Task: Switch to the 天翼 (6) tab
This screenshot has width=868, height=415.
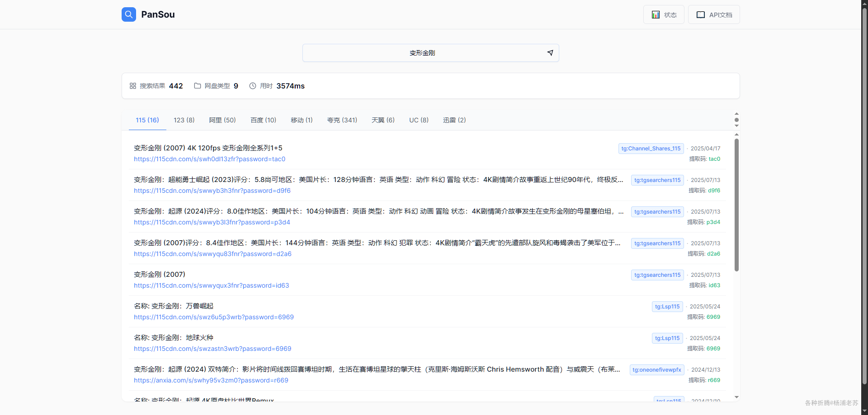Action: (383, 120)
